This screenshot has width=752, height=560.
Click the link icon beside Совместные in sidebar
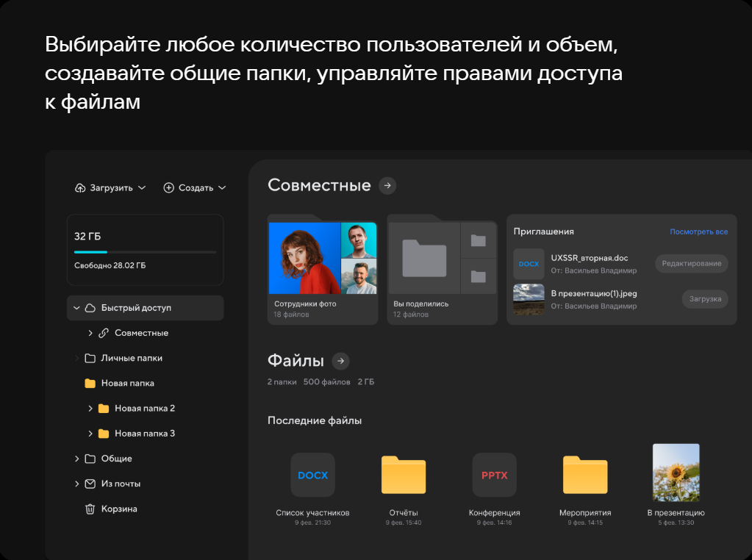[x=104, y=333]
